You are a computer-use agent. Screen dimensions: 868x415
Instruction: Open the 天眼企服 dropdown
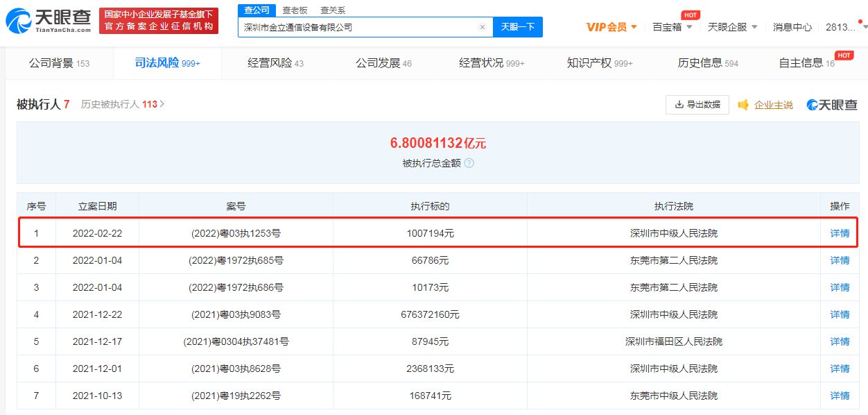point(732,27)
